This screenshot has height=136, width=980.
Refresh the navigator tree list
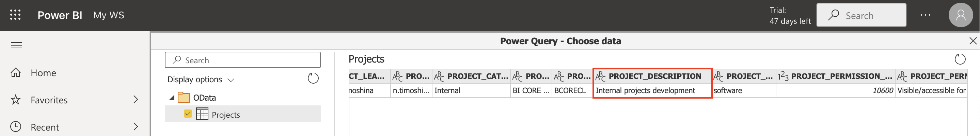pyautogui.click(x=313, y=79)
